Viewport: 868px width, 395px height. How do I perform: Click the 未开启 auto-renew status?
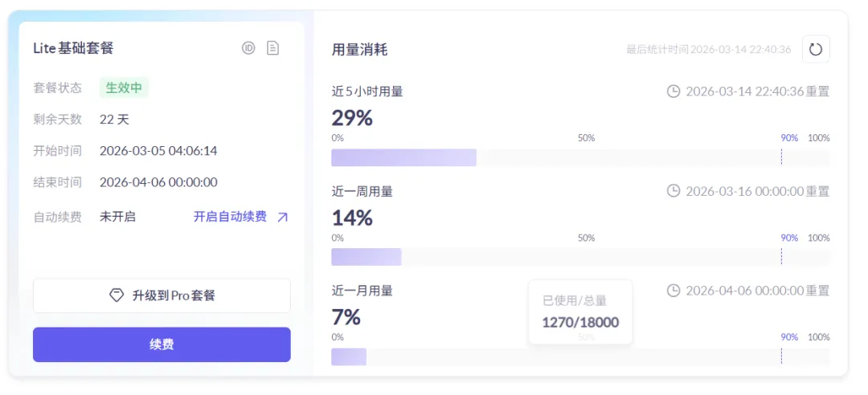[117, 217]
